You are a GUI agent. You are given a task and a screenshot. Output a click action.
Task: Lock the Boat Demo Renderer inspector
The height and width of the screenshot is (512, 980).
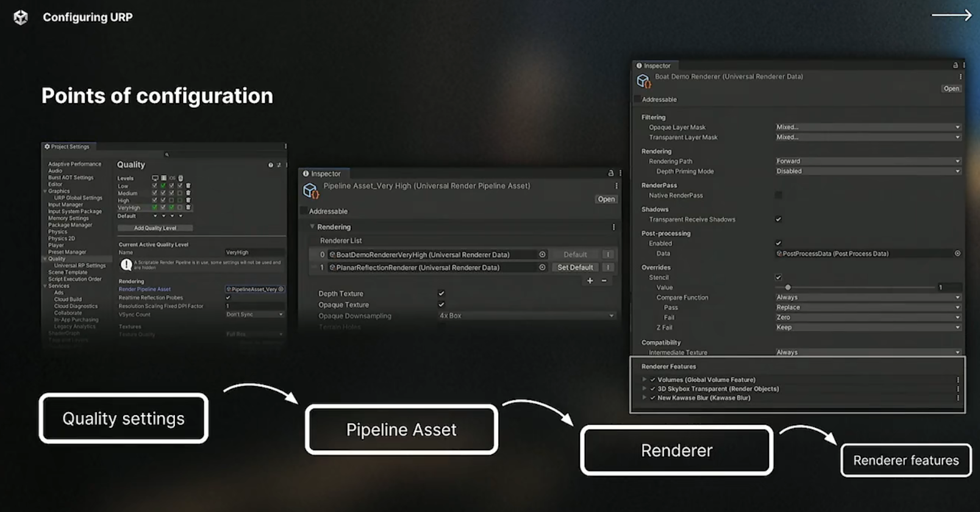pyautogui.click(x=956, y=65)
